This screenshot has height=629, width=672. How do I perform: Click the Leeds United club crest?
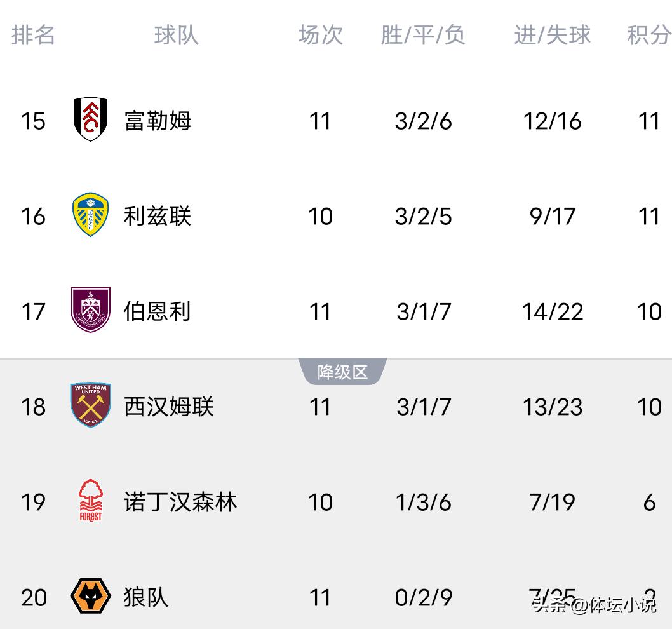[x=90, y=215]
